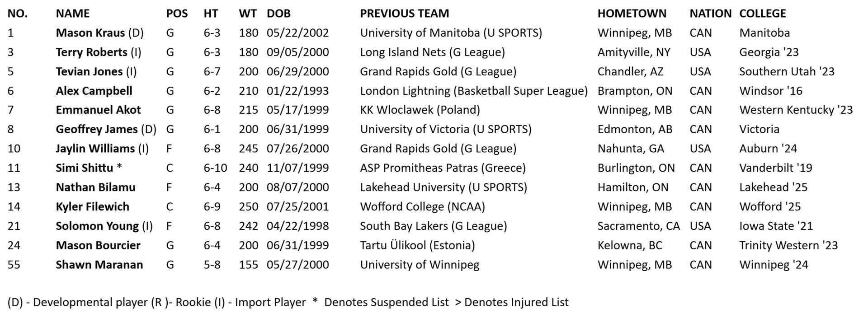Select Jaylin Williams in the roster

click(x=95, y=149)
